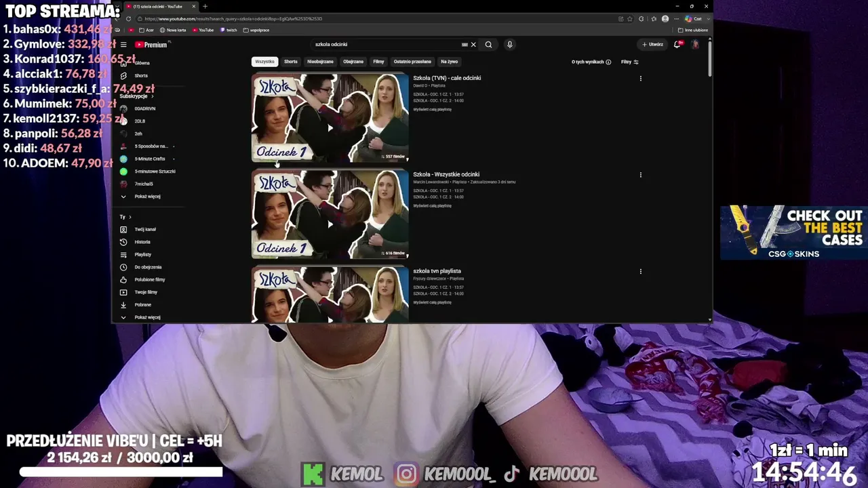The height and width of the screenshot is (488, 868).
Task: Clear the search box with the X
Action: coord(473,45)
